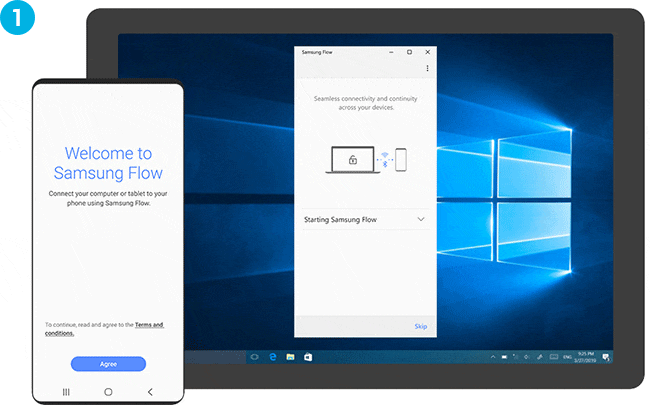The image size is (650, 405).
Task: Click the Cortana circle on the taskbar
Action: pos(254,356)
